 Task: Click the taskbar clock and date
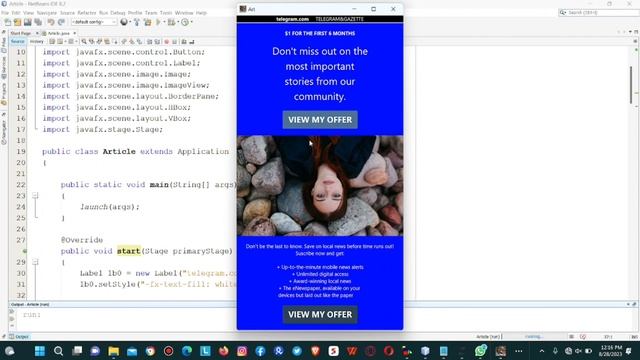point(610,351)
